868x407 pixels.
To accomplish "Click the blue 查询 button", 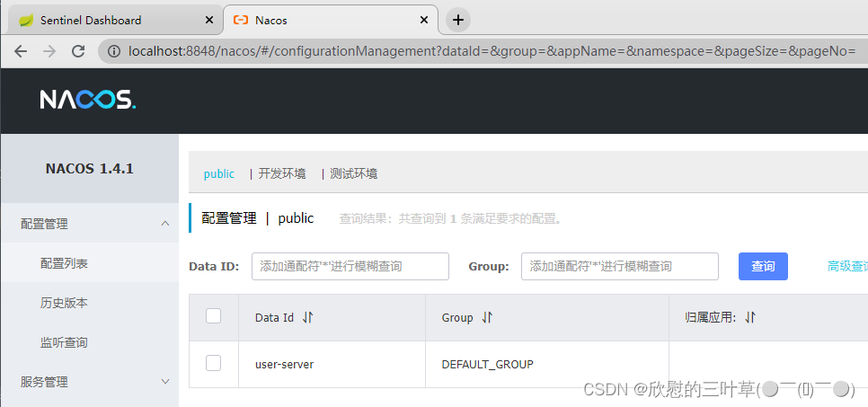I will (763, 266).
